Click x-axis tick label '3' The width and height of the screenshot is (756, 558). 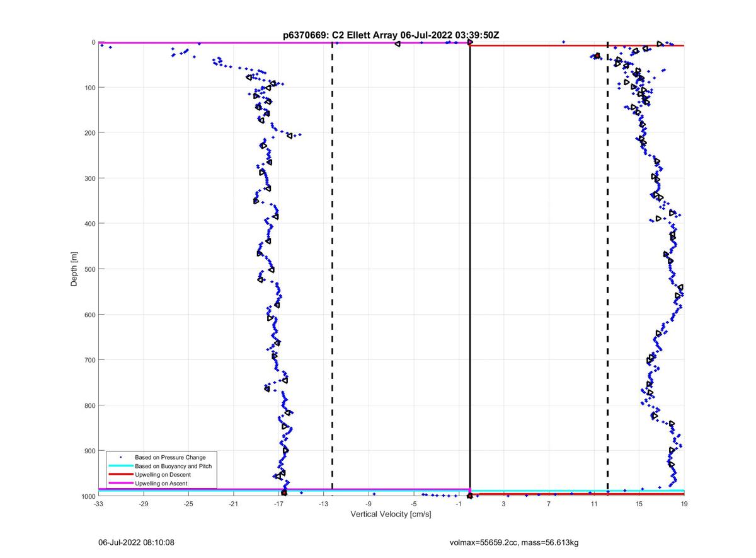click(504, 504)
